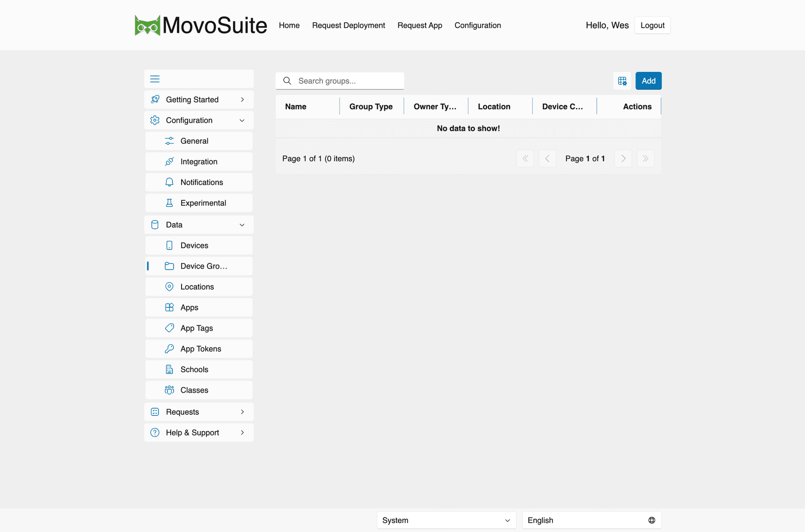
Task: Sort by the Location column header
Action: (x=500, y=107)
